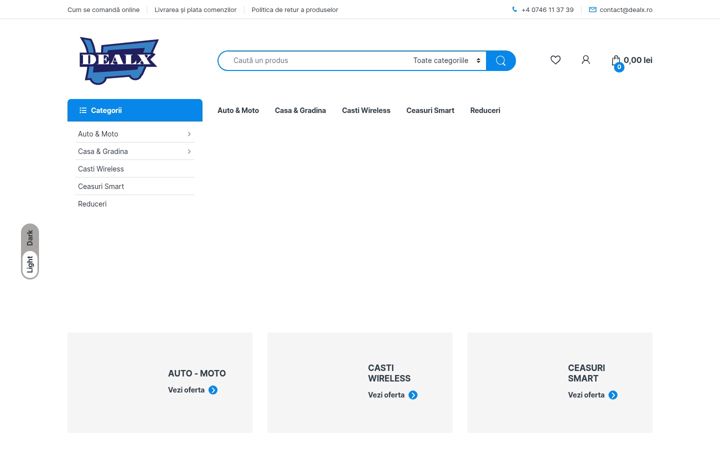Select Reduceri in sidebar categories
The image size is (720, 450).
point(92,204)
